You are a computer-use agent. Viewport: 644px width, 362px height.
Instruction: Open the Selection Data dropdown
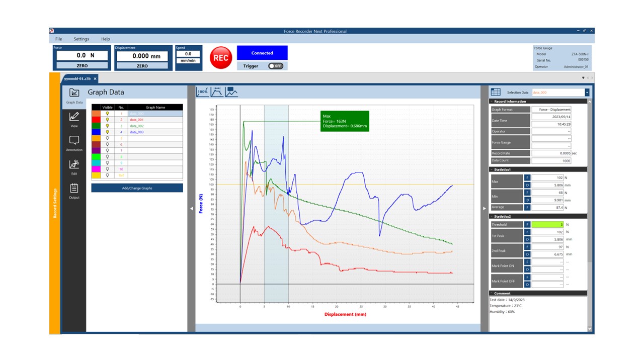click(x=587, y=93)
